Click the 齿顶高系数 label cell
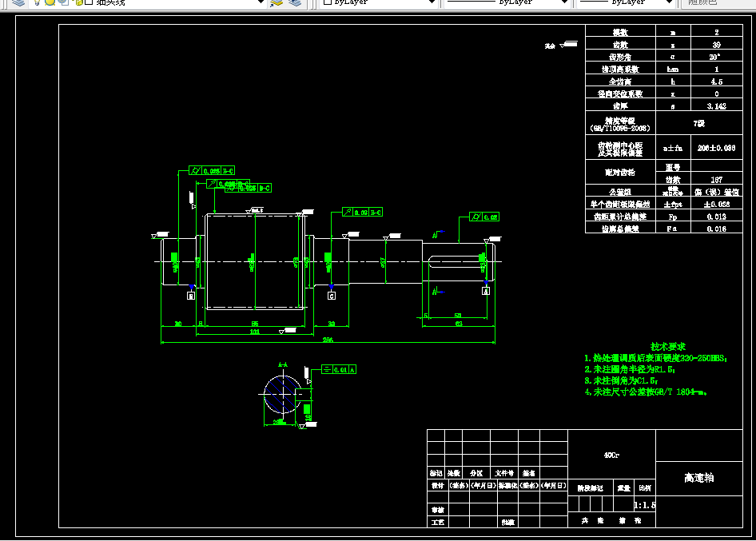This screenshot has width=756, height=541. 620,69
